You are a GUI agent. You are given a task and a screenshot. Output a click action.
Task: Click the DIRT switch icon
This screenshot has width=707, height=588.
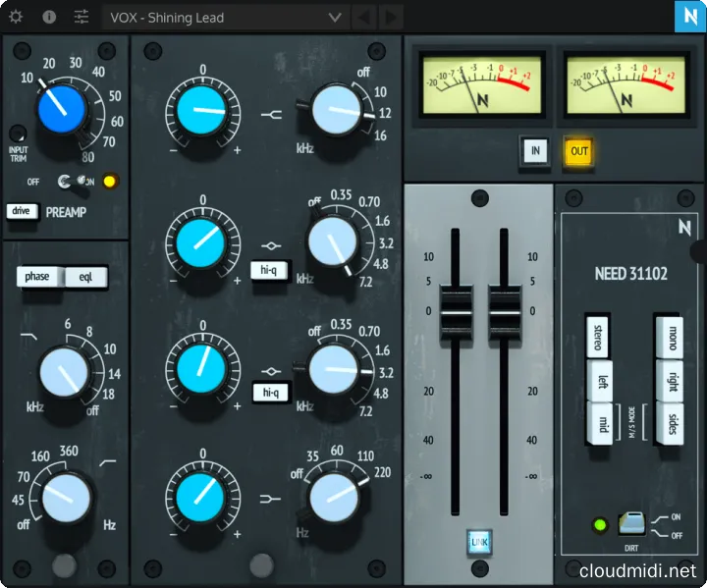coord(629,525)
